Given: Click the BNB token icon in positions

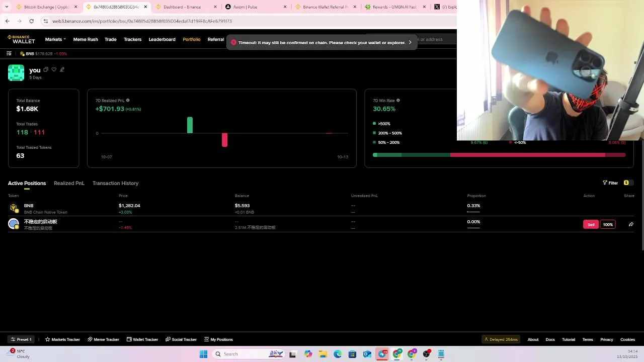Looking at the screenshot, I should 14,208.
